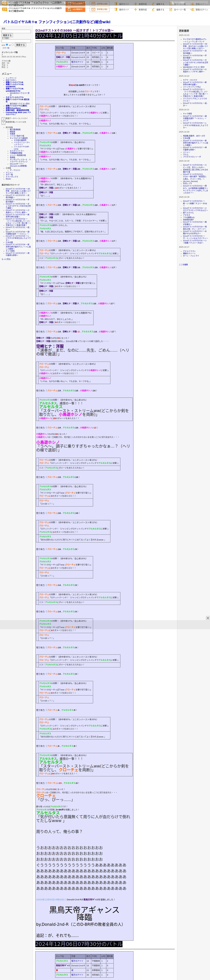The image size is (210, 980).
Task: Open アネモネ in update history
Action: pos(186,215)
